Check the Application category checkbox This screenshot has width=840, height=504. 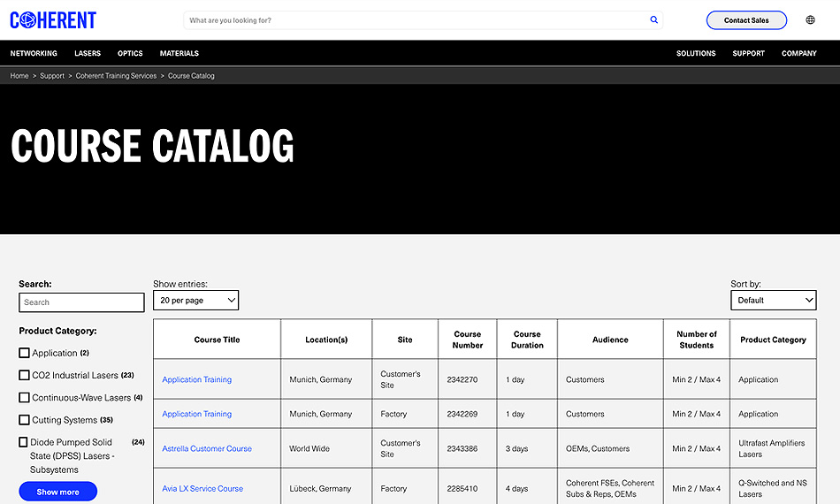(25, 353)
